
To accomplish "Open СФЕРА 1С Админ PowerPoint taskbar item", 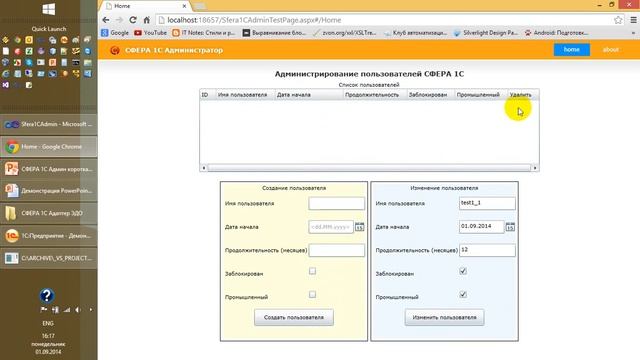I will [49, 169].
